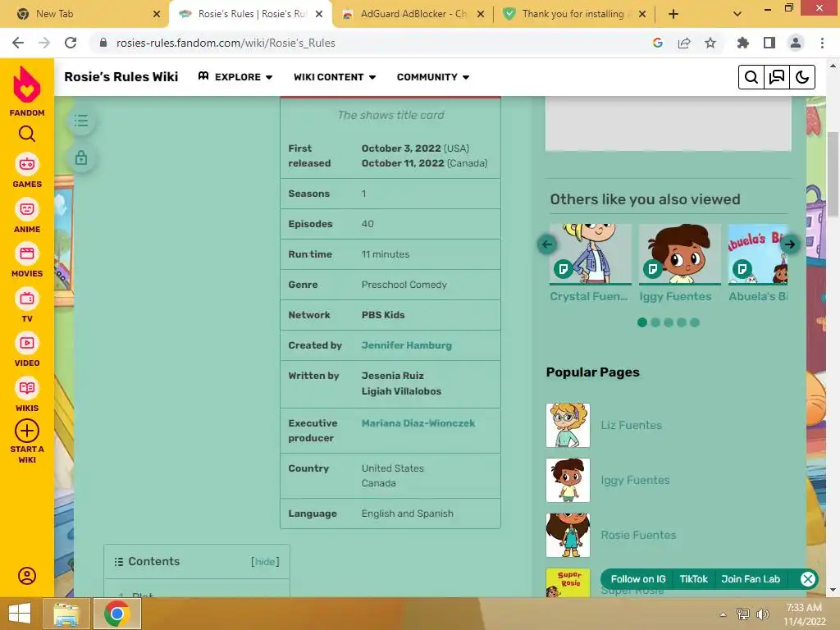This screenshot has width=840, height=630.
Task: View site information lock icon
Action: pyautogui.click(x=103, y=43)
